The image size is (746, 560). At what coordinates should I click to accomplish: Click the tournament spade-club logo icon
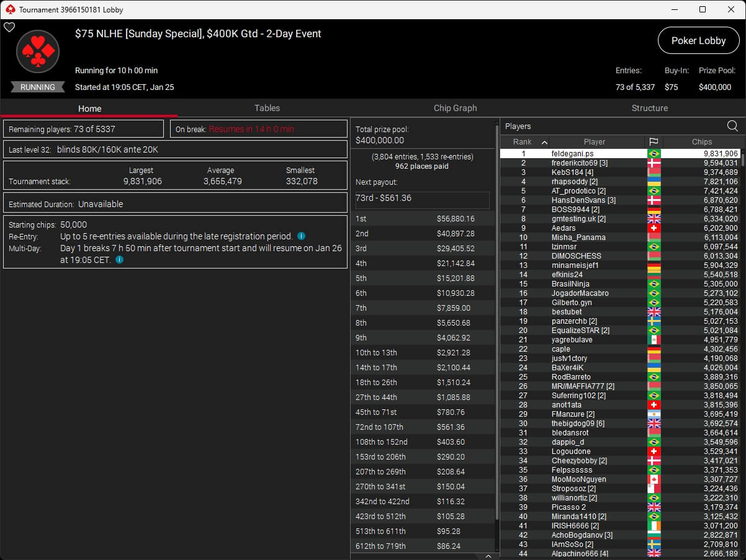coord(38,52)
